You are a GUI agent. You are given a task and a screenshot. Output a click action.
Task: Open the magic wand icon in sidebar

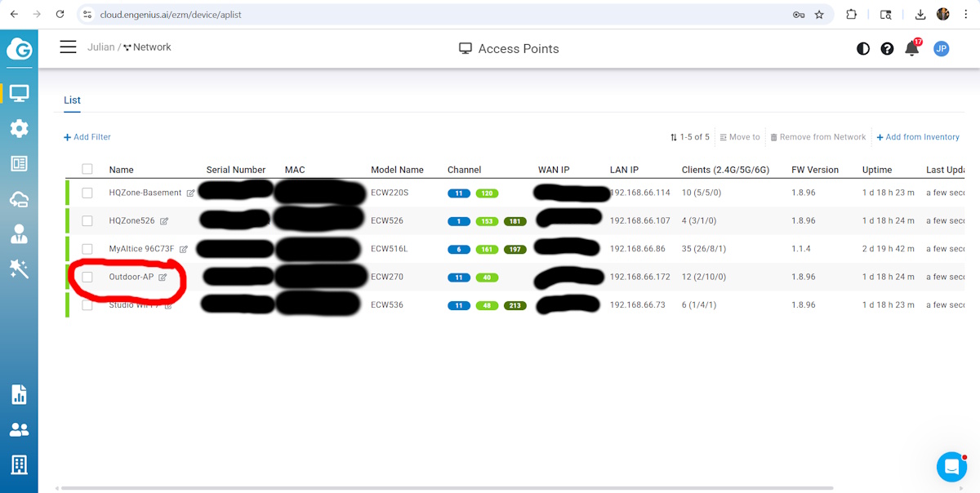click(19, 269)
